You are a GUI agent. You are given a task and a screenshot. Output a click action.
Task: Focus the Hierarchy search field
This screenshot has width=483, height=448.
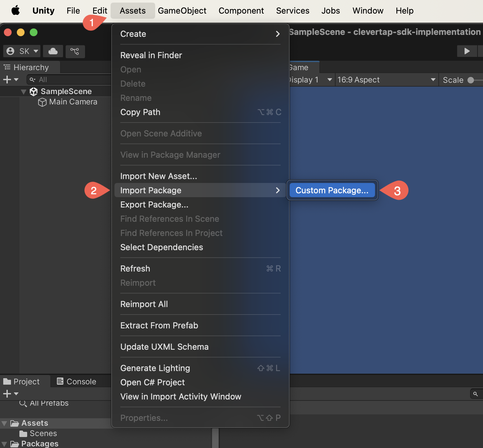[x=69, y=80]
